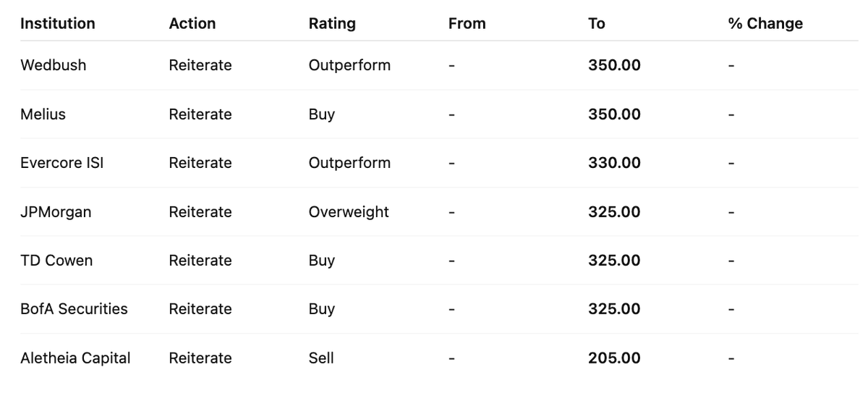Image resolution: width=868 pixels, height=396 pixels.
Task: Click Melius's Buy rating cell
Action: [321, 114]
